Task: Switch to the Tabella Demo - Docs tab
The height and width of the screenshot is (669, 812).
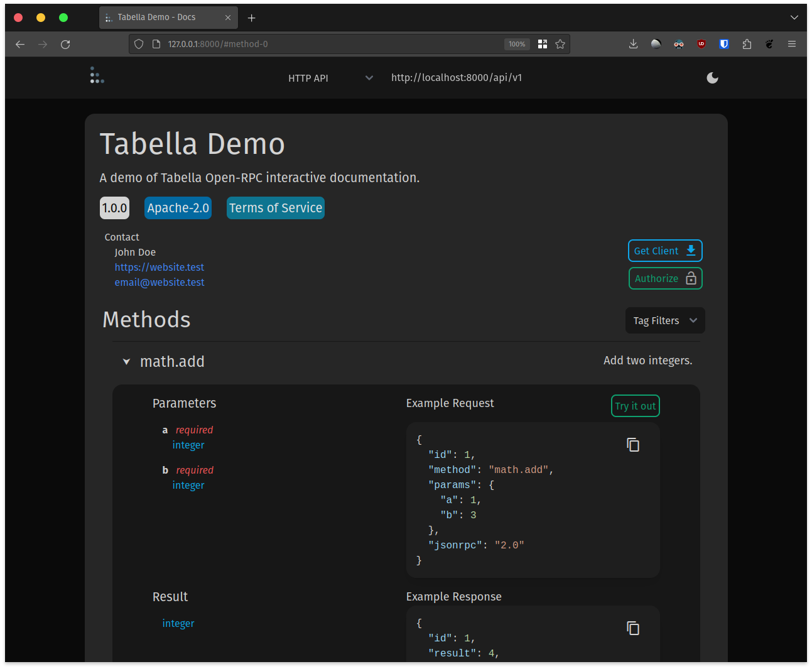Action: click(162, 17)
